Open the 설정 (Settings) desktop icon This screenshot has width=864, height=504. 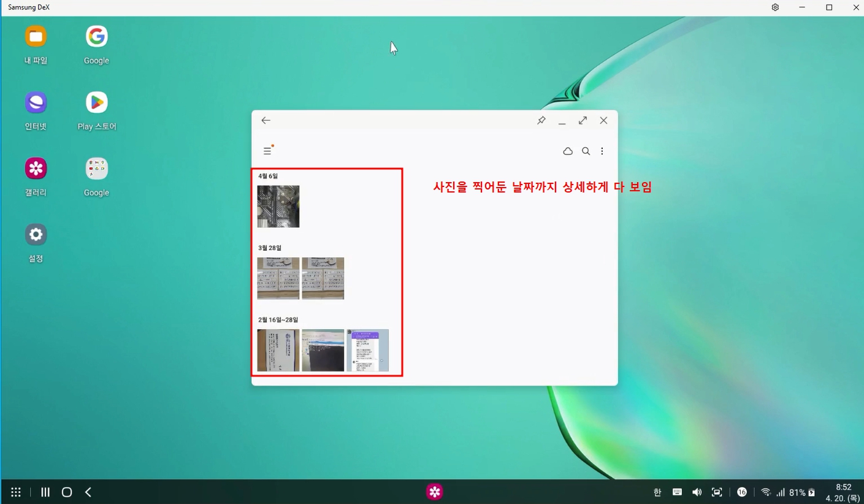click(x=36, y=234)
